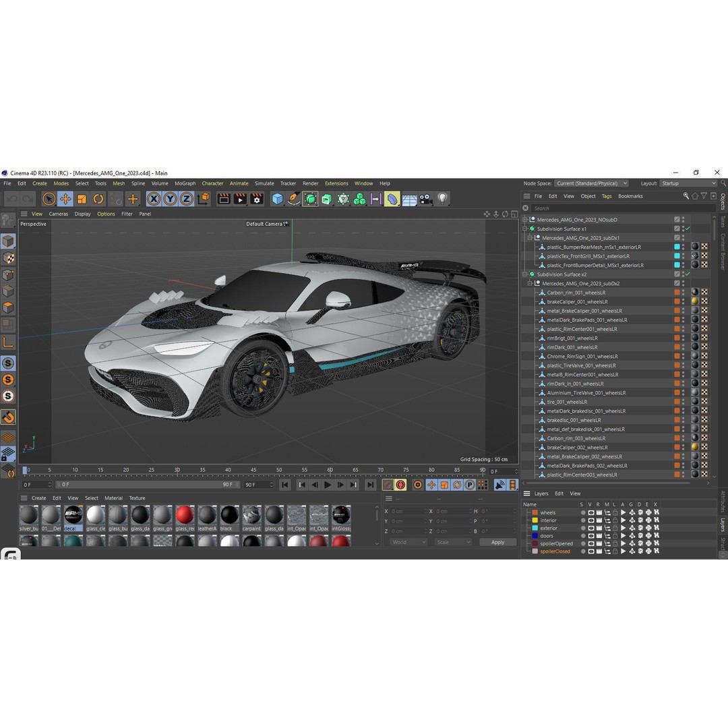Open Render Settings gear clapperboard
Viewport: 728px width, 728px height.
pos(257,199)
